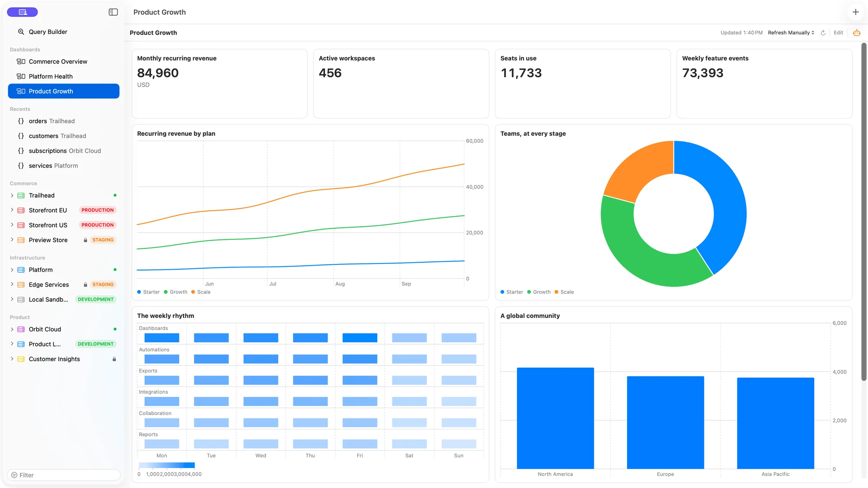Image resolution: width=868 pixels, height=488 pixels.
Task: Click the refresh dashboard icon
Action: pos(823,33)
